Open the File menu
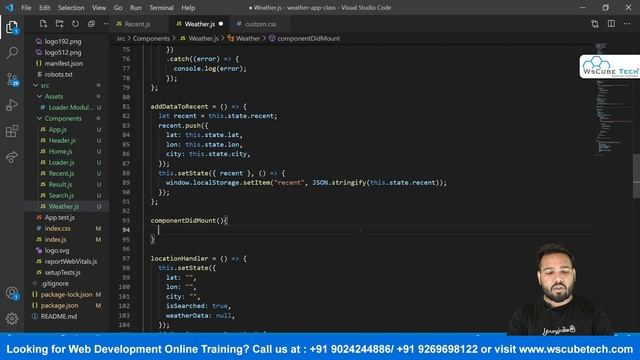The height and width of the screenshot is (360, 640). [x=26, y=8]
